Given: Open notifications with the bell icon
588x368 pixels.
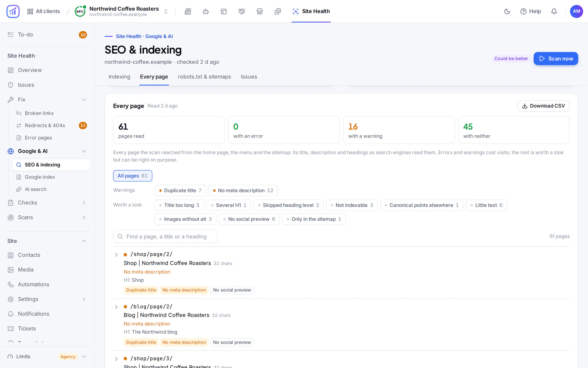Looking at the screenshot, I should click(554, 11).
